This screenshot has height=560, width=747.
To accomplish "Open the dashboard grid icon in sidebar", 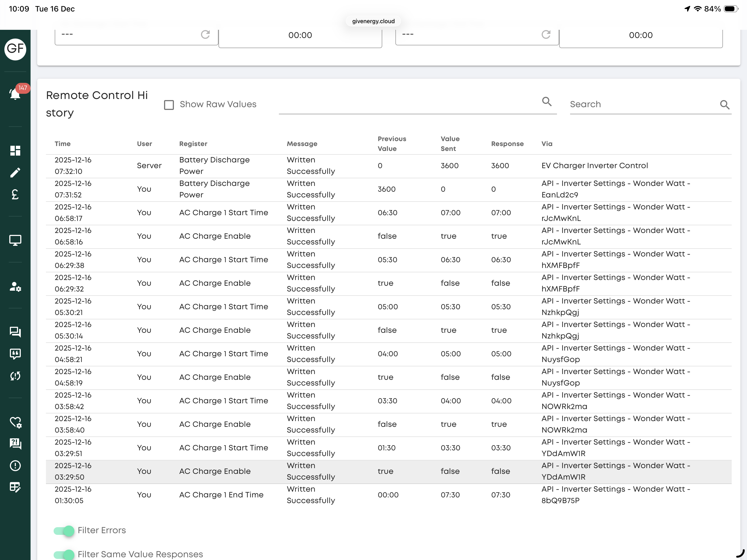I will click(x=15, y=151).
